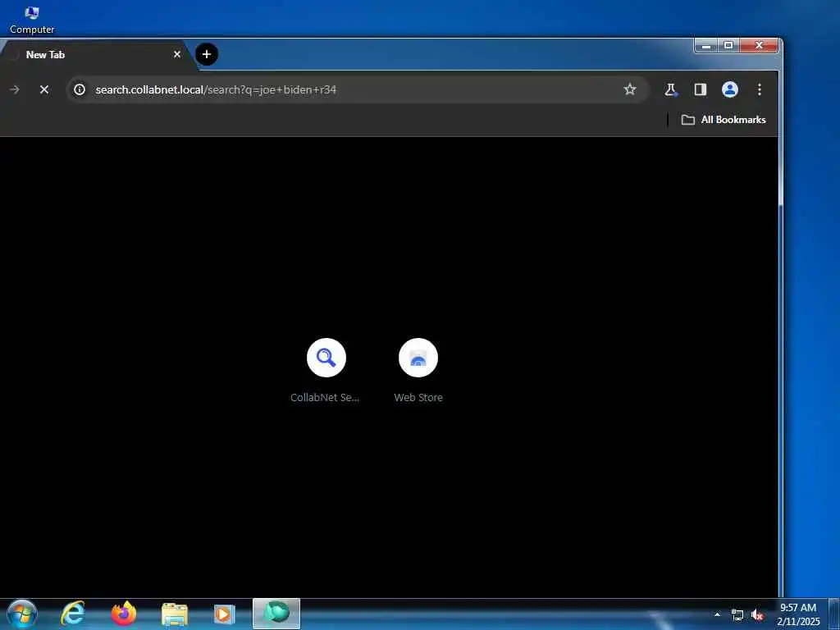Image resolution: width=840 pixels, height=630 pixels.
Task: Toggle the side panel icon
Action: click(x=701, y=89)
